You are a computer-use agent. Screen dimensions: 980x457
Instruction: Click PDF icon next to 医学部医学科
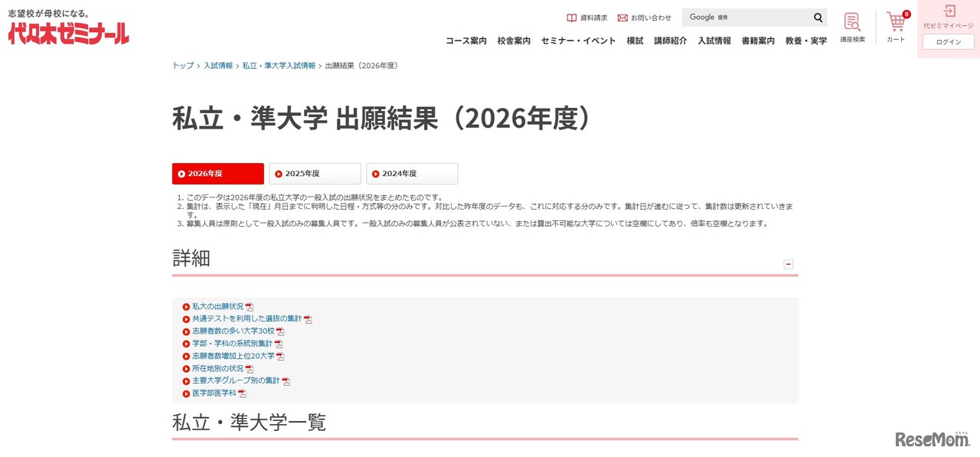point(242,393)
